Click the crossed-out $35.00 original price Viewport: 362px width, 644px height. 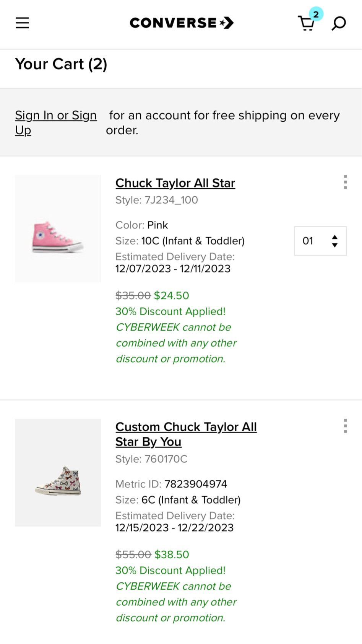point(133,295)
